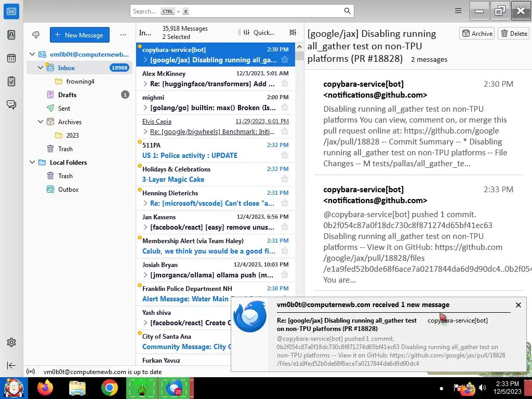Open the Sent folder

(x=79, y=108)
